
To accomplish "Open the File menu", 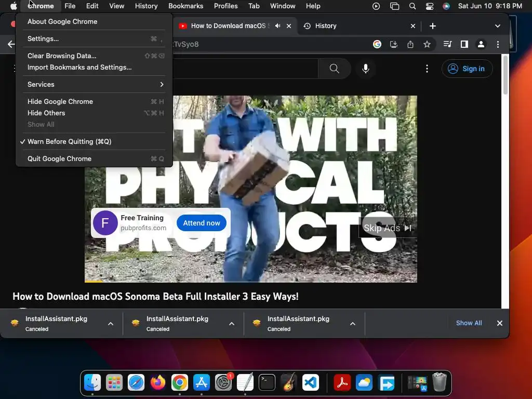I will point(70,6).
